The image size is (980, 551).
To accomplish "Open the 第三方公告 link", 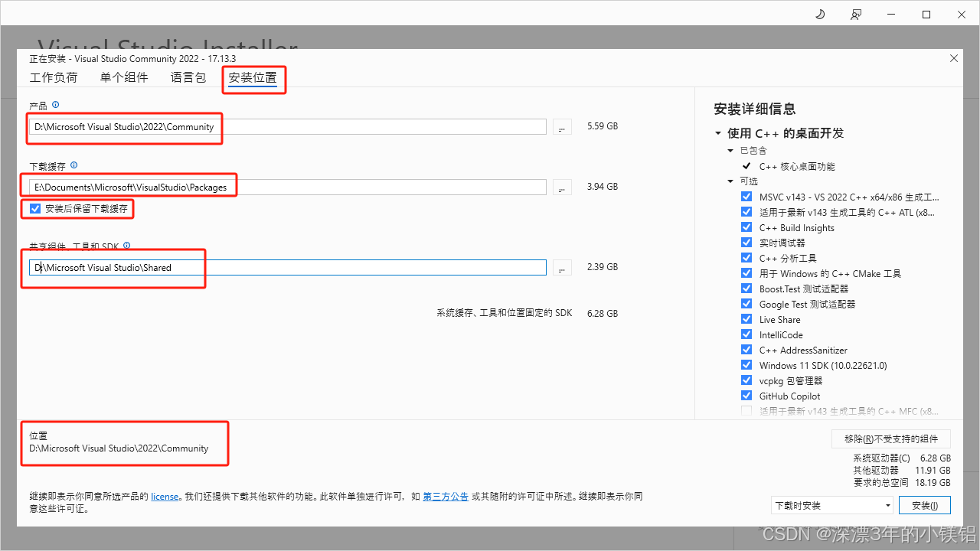I will [x=446, y=496].
